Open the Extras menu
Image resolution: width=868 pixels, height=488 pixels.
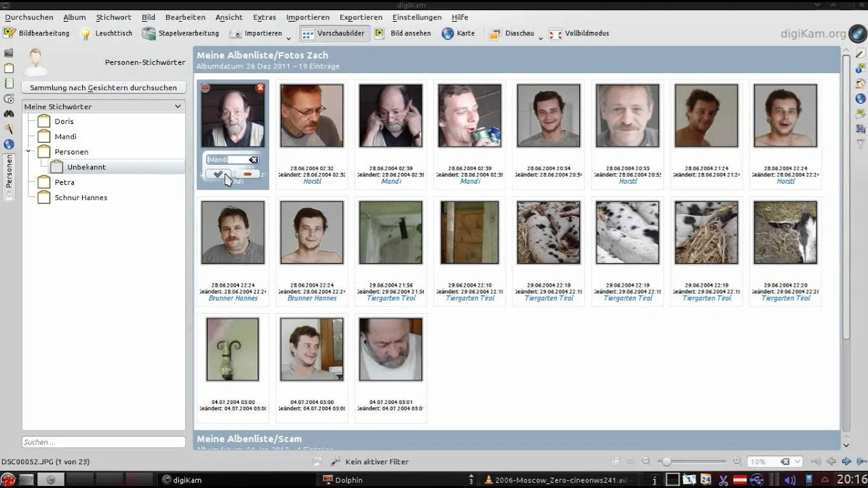[264, 17]
